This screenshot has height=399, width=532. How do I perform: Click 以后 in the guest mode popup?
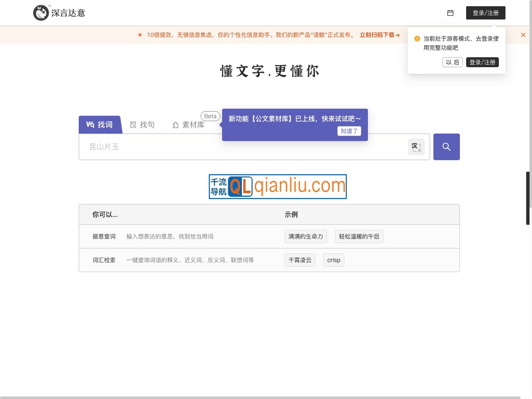tap(452, 62)
